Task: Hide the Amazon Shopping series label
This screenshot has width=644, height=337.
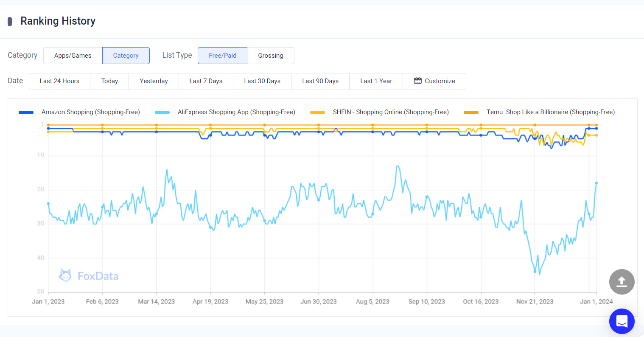Action: click(91, 112)
